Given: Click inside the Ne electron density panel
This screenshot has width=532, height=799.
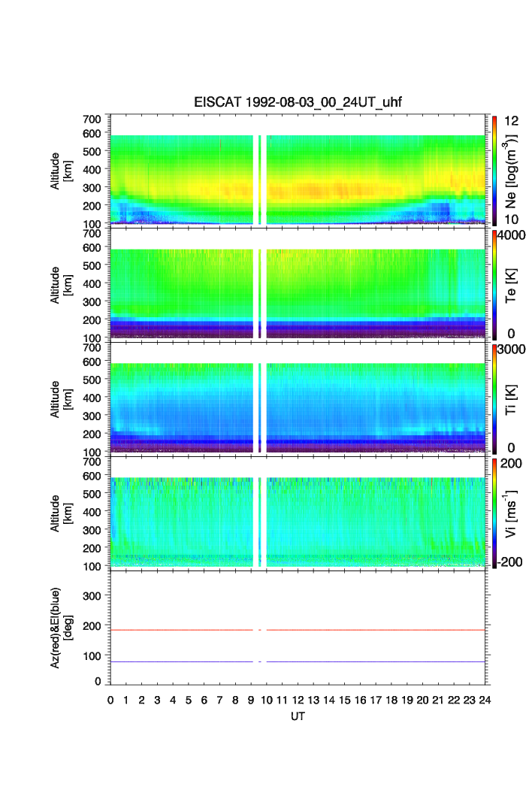Looking at the screenshot, I should tap(298, 170).
